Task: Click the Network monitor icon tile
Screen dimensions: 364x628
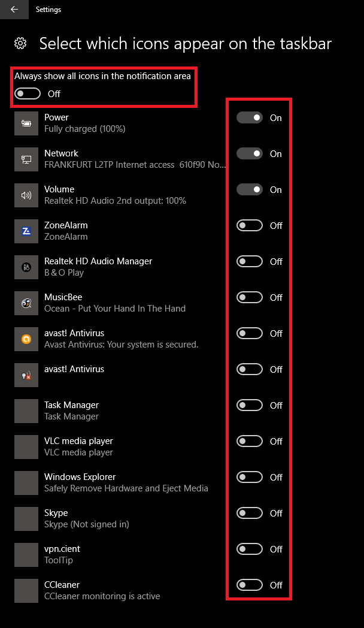Action: (x=26, y=159)
